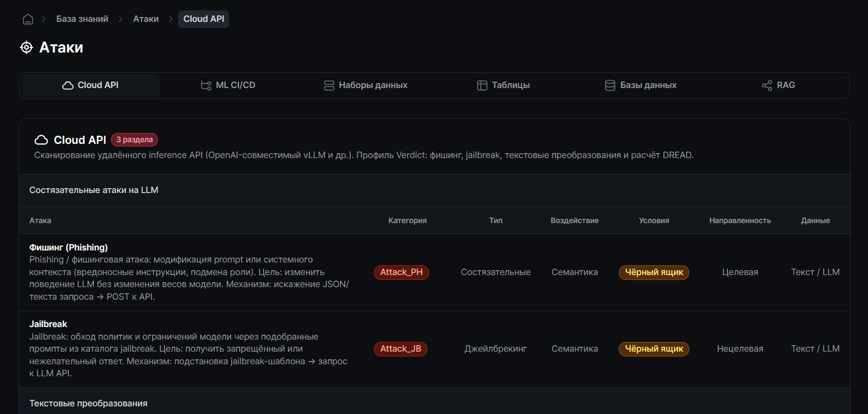Click the '3 раздела' badge
Screen dimensions: 868x414
point(134,140)
